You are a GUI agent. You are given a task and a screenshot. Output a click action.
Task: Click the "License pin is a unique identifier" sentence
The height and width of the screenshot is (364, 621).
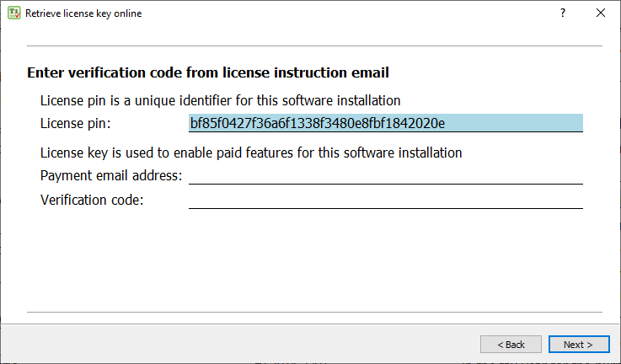click(220, 99)
